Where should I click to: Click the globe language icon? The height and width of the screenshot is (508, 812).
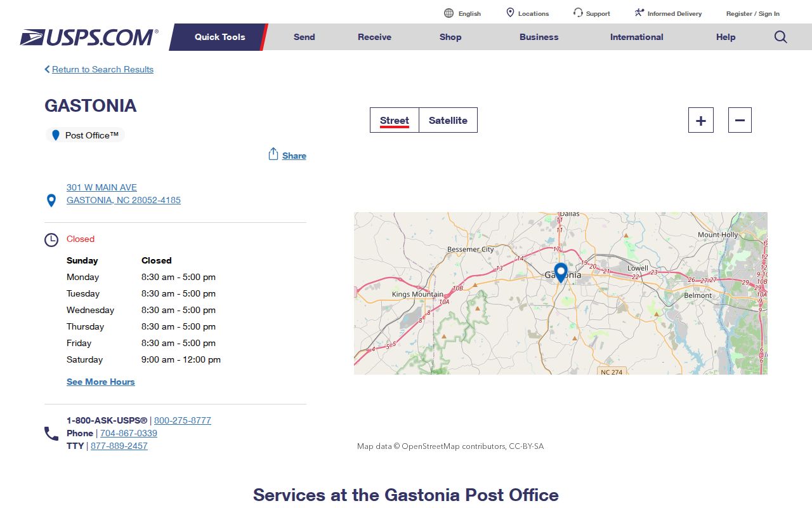(x=449, y=13)
